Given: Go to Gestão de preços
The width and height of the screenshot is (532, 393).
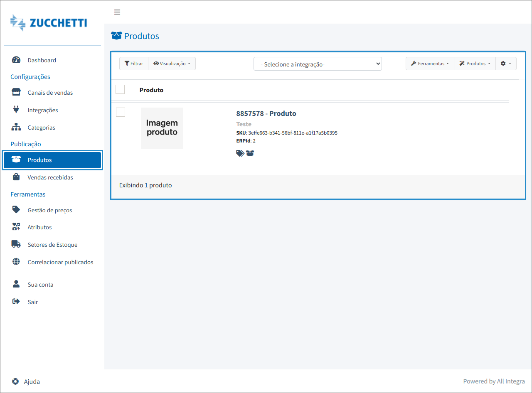Looking at the screenshot, I should click(49, 210).
